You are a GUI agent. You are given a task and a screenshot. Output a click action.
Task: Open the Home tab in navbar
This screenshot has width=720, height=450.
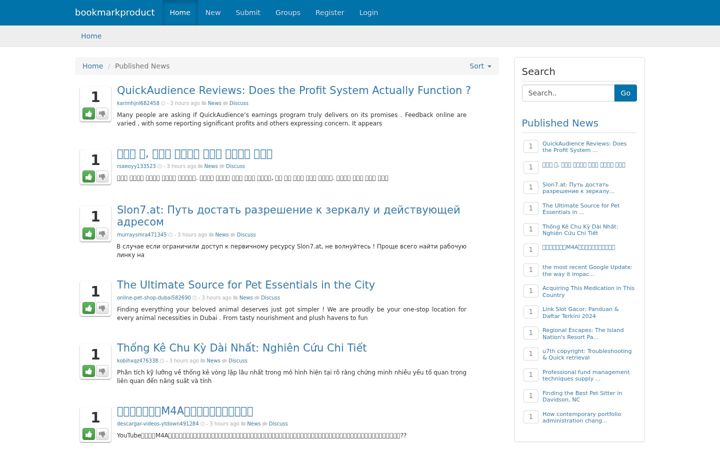click(x=180, y=12)
